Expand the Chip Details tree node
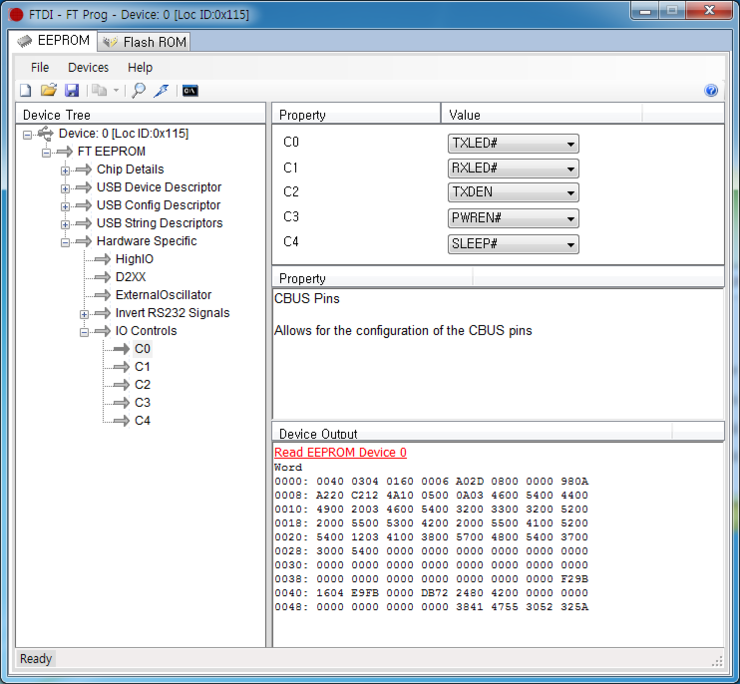740x684 pixels. 65,170
